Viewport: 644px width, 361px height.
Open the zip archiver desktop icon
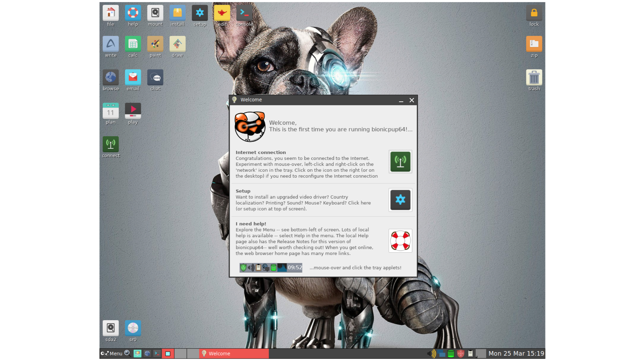[534, 44]
